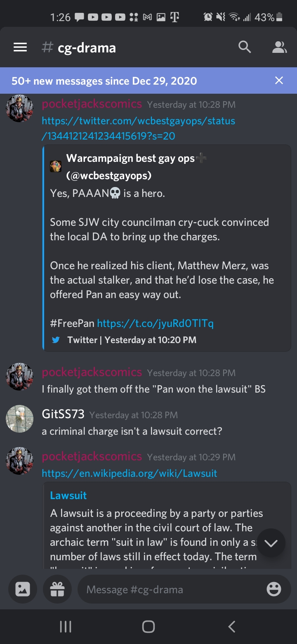The image size is (297, 644).
Task: Open the gift Nitro icon
Action: [x=57, y=589]
